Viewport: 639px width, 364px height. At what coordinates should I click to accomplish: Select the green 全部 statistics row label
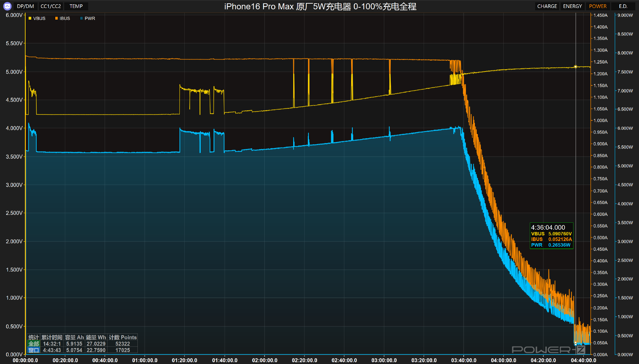(34, 344)
